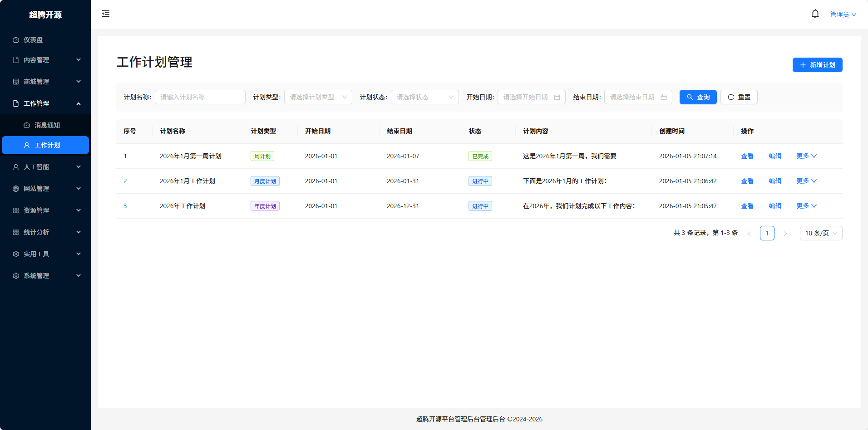The height and width of the screenshot is (430, 868).
Task: Open the 实用工具 section icon
Action: [15, 254]
